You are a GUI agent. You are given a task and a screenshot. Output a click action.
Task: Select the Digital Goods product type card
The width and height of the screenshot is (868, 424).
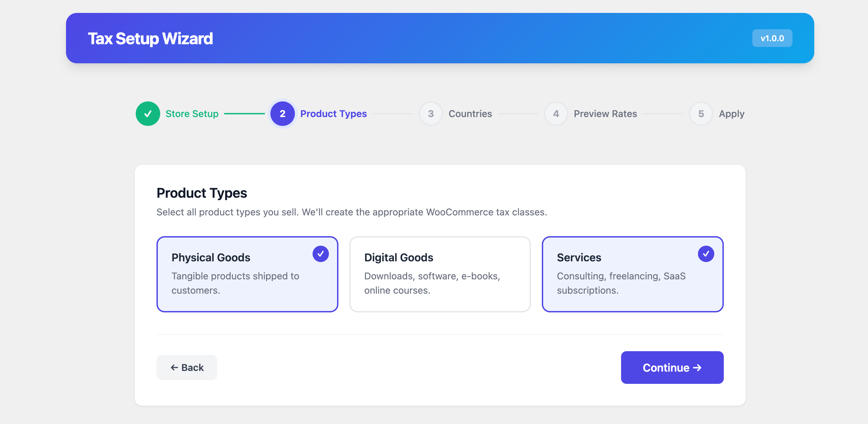tap(440, 274)
